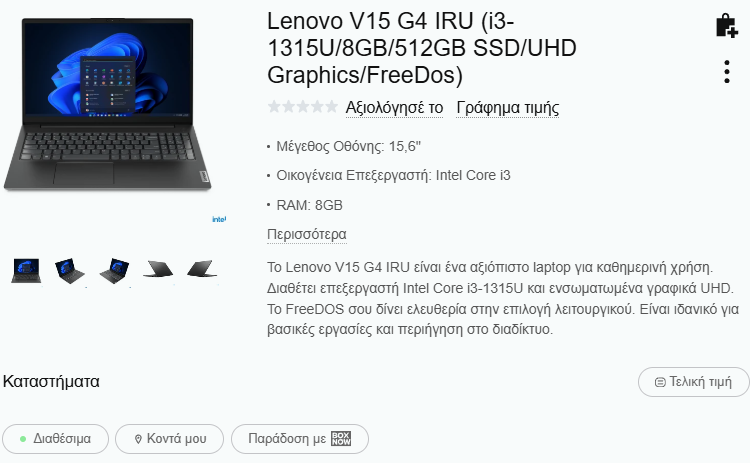Click the BOX NOW logo icon
This screenshot has height=463, width=750.
pyautogui.click(x=341, y=439)
